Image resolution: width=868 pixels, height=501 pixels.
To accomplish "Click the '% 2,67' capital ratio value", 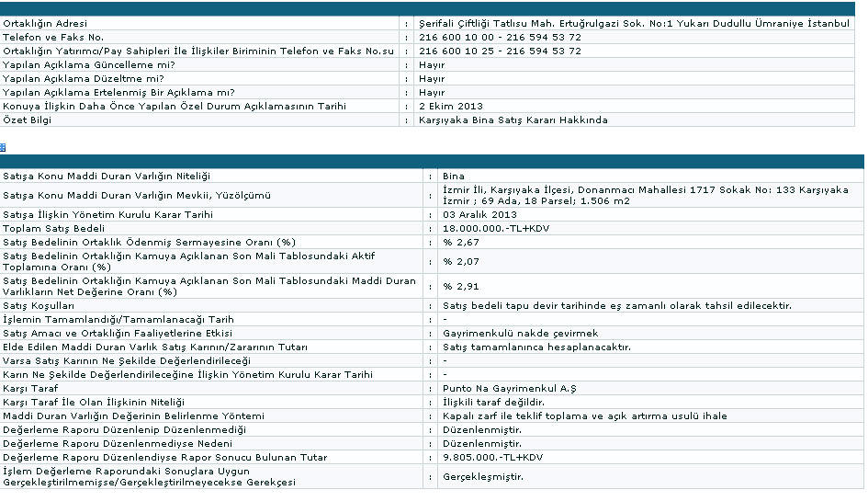I will (461, 242).
